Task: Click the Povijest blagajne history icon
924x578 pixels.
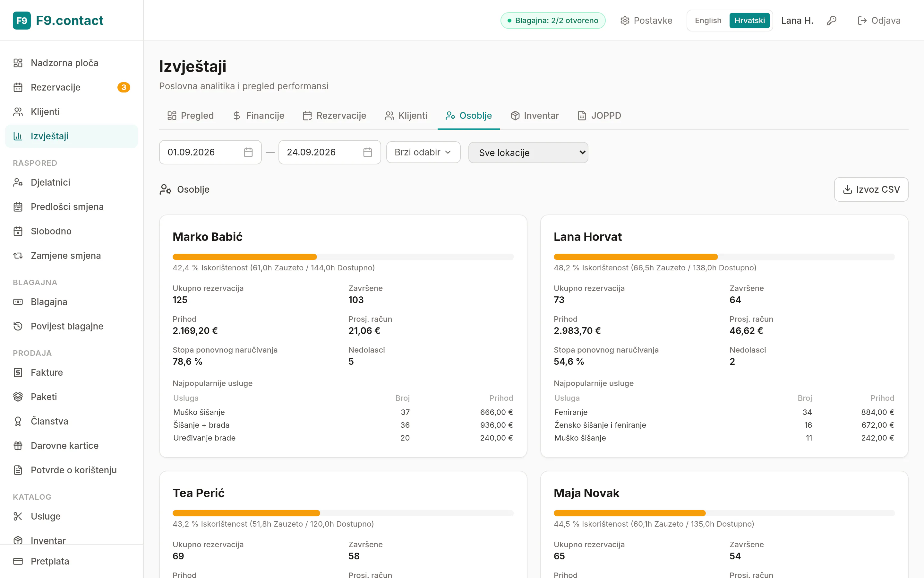Action: [x=18, y=327]
